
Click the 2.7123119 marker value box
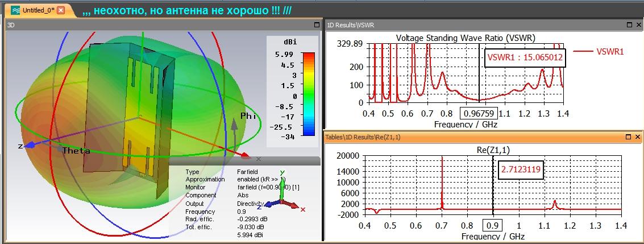tap(521, 169)
